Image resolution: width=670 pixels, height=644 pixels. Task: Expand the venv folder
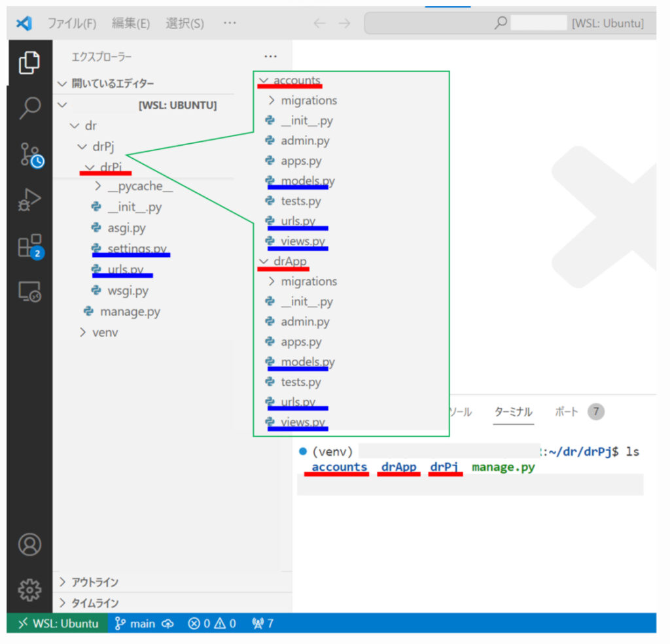click(105, 332)
